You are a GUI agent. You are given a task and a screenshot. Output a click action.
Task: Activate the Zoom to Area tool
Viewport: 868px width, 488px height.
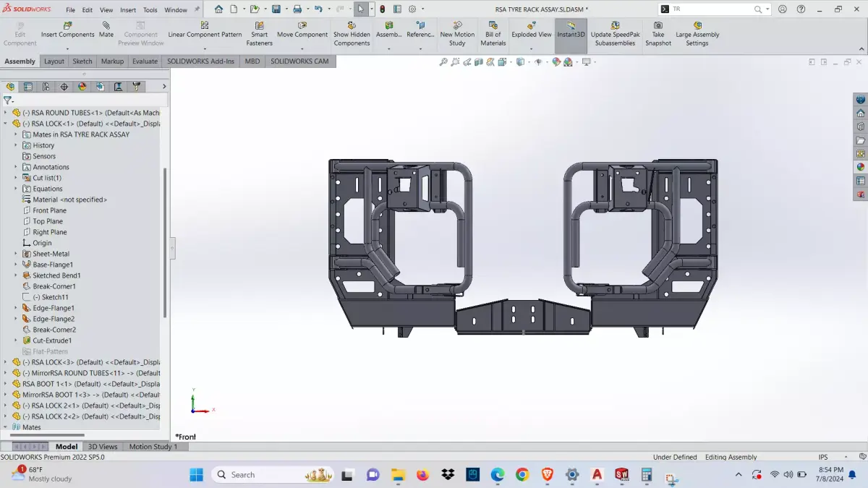[x=455, y=62]
